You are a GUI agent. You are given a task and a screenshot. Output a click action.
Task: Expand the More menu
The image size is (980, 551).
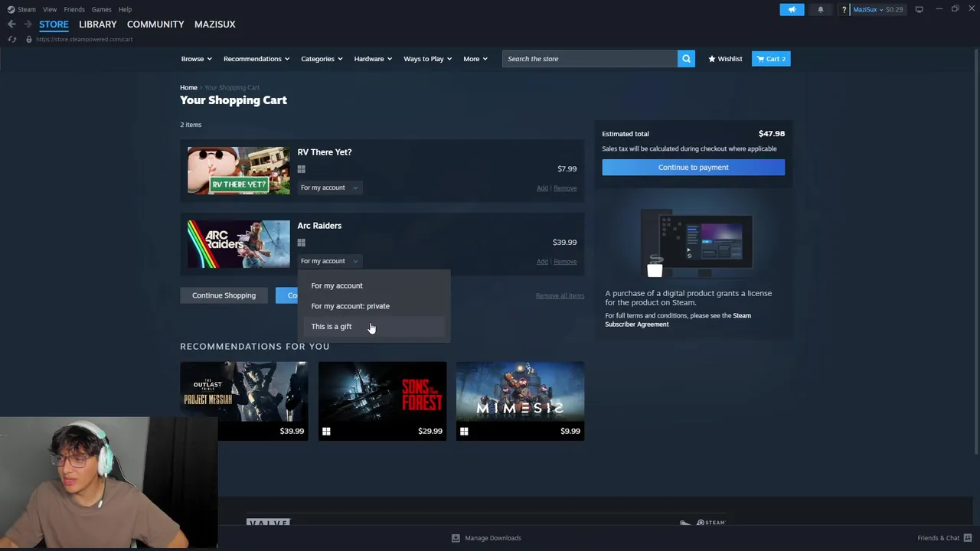[475, 59]
